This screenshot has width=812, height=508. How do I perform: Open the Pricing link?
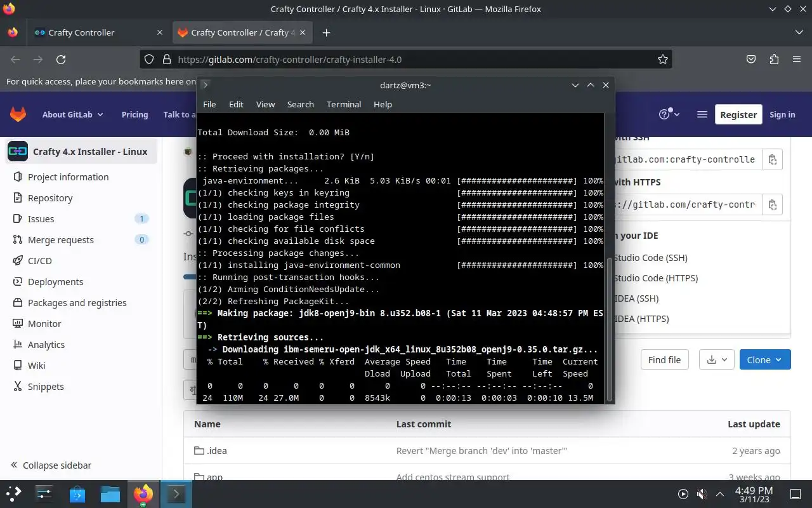pos(134,114)
